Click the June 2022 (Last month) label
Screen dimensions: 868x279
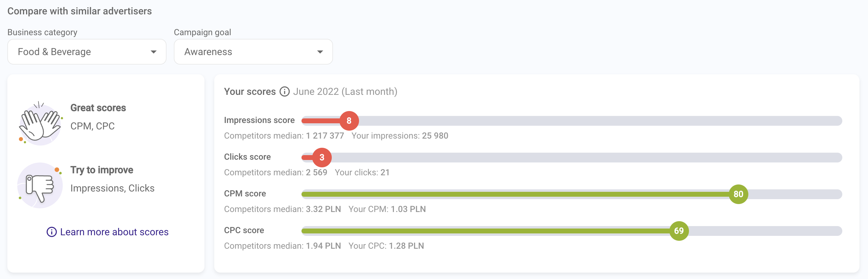pyautogui.click(x=345, y=92)
